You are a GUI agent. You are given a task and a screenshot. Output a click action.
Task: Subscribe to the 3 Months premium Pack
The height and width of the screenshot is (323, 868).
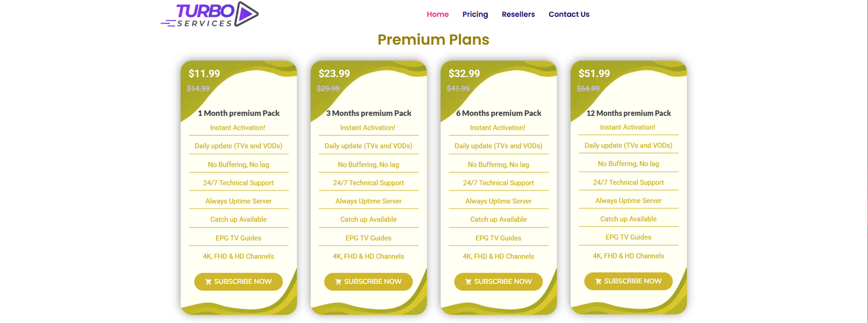pyautogui.click(x=368, y=281)
